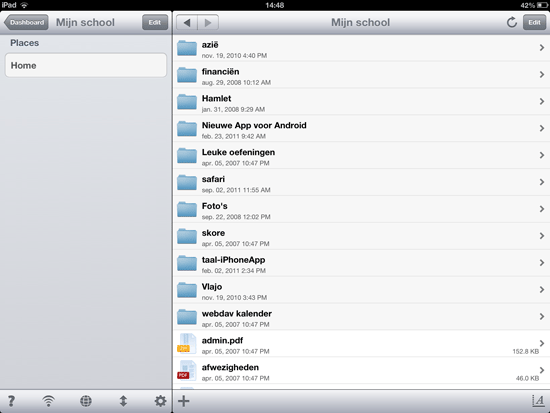Click Edit button in right panel header
Viewport: 550px width, 413px height.
(x=534, y=22)
